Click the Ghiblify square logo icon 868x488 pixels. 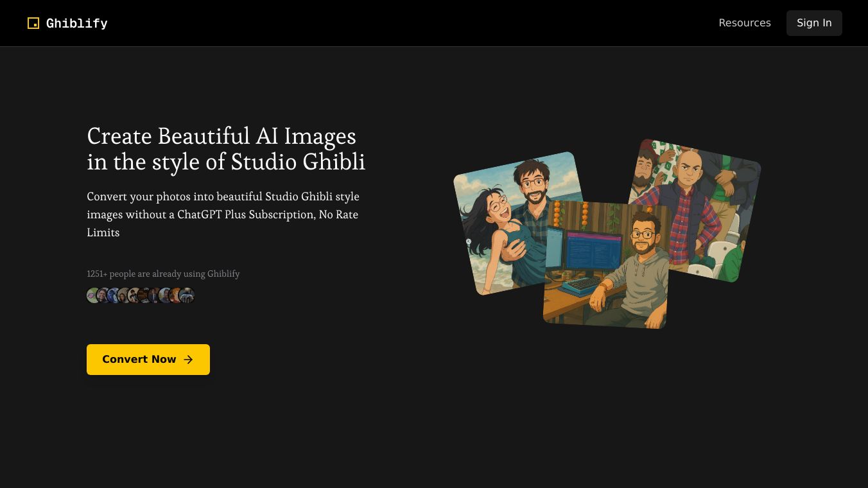point(33,23)
